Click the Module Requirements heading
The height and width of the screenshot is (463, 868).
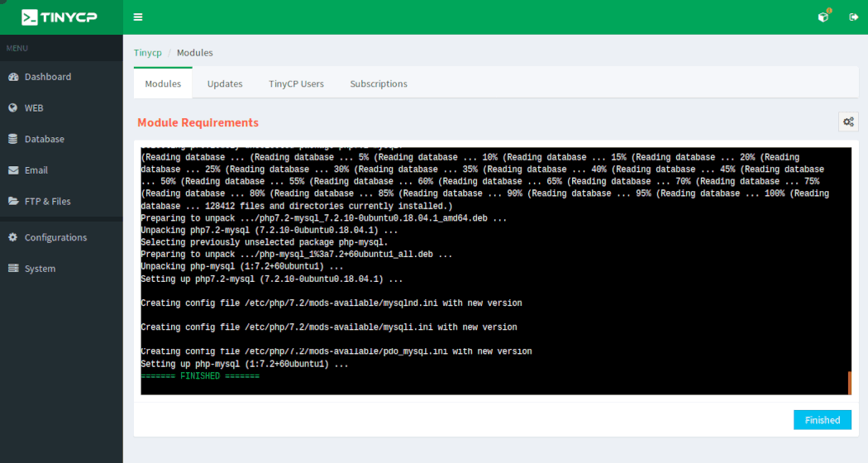click(198, 122)
